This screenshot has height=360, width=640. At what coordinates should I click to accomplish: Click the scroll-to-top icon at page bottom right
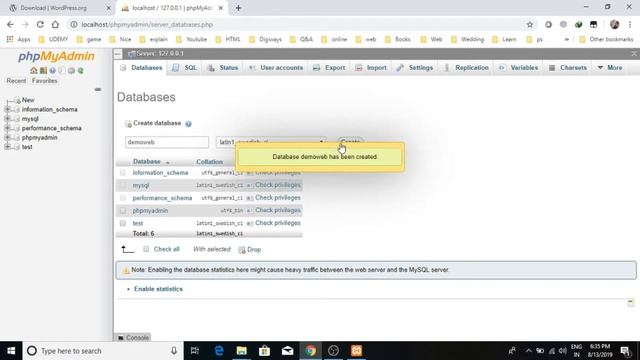click(x=631, y=302)
